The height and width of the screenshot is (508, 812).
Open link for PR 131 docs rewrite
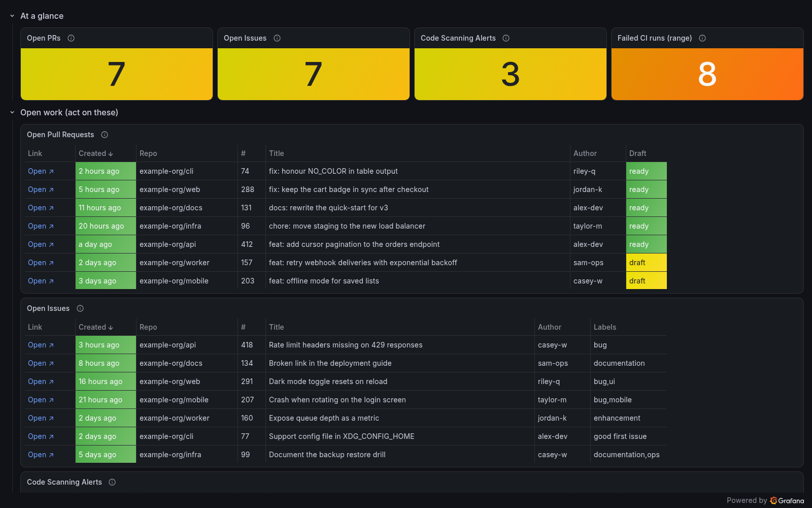[x=41, y=208]
